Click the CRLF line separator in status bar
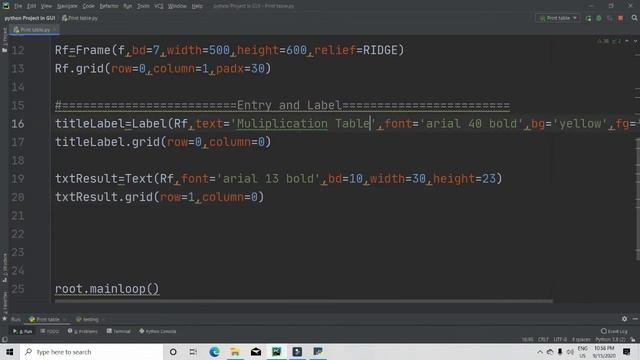Screen dimensions: 640x360 pyautogui.click(x=543, y=340)
